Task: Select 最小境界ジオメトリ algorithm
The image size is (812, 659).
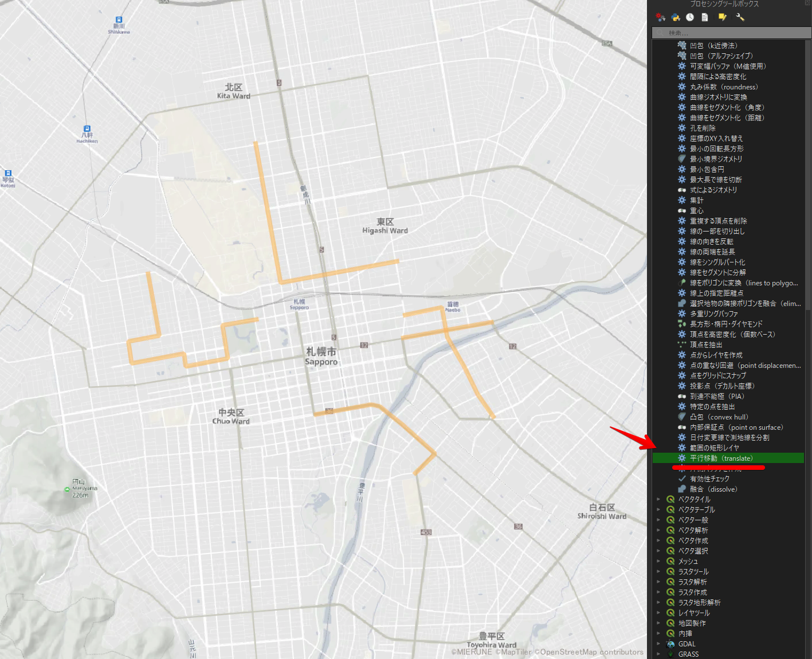Action: click(x=716, y=159)
